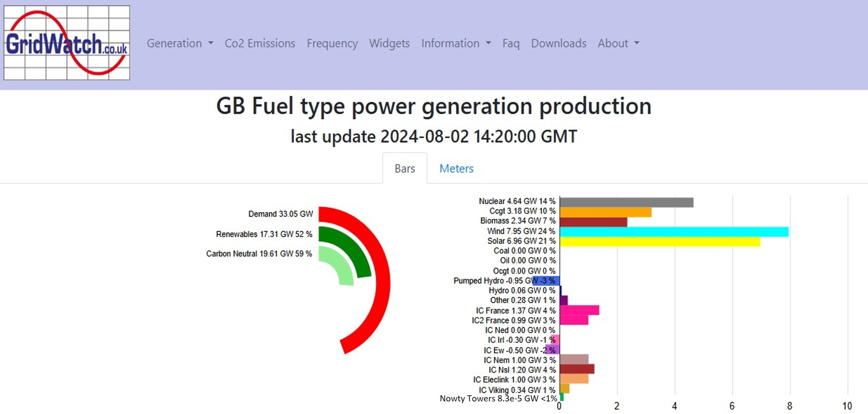Click the yellow Solar bar
This screenshot has height=414, width=868.
coord(660,242)
